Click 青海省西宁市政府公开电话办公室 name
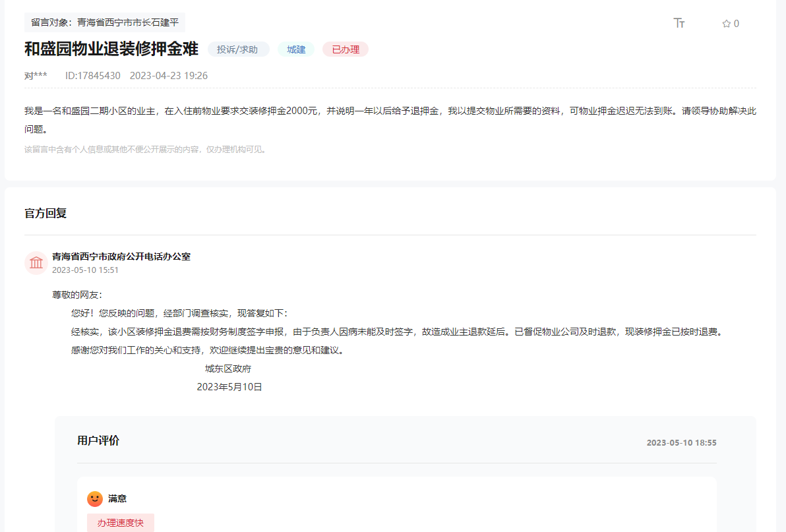This screenshot has width=786, height=532. 121,256
